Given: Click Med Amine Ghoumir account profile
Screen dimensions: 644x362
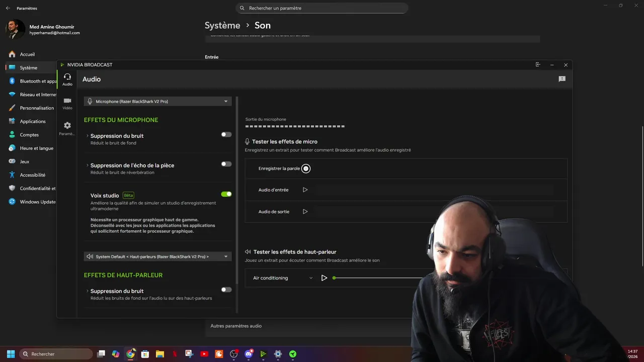Looking at the screenshot, I should [x=43, y=30].
